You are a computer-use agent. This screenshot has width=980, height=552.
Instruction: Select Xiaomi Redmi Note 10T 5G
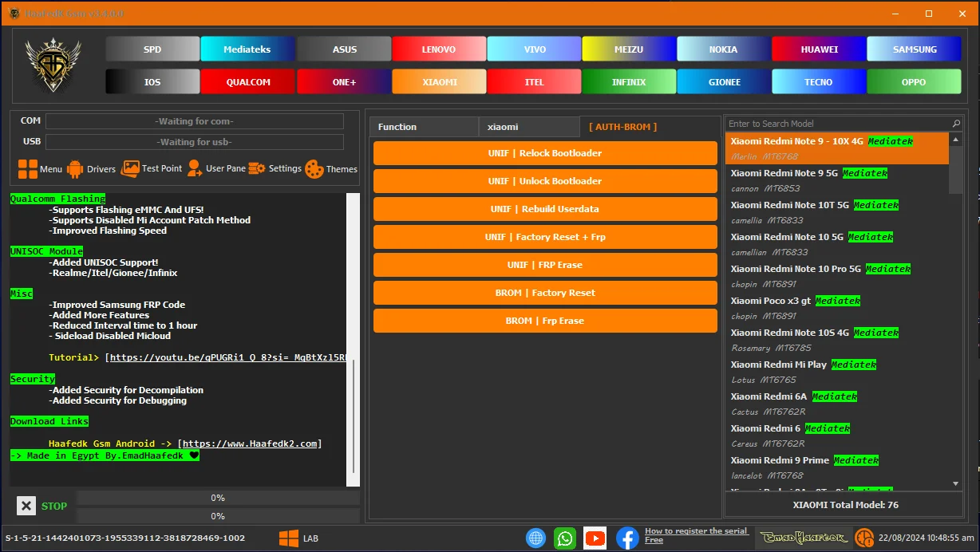point(837,212)
